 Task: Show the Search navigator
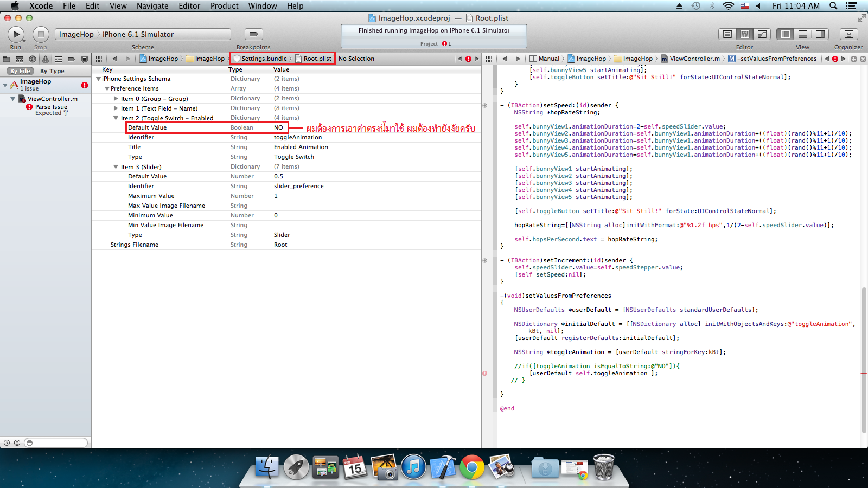(33, 59)
